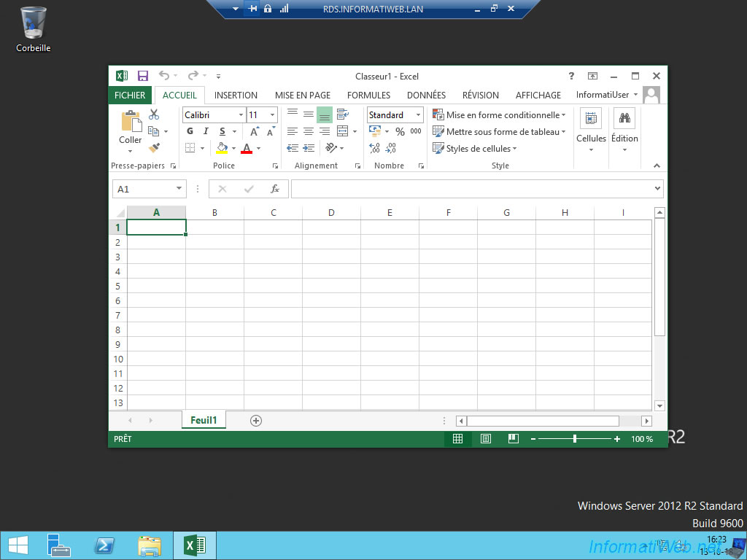This screenshot has width=747, height=560.
Task: Switch to the AFFICHAGE tab
Action: click(x=538, y=96)
